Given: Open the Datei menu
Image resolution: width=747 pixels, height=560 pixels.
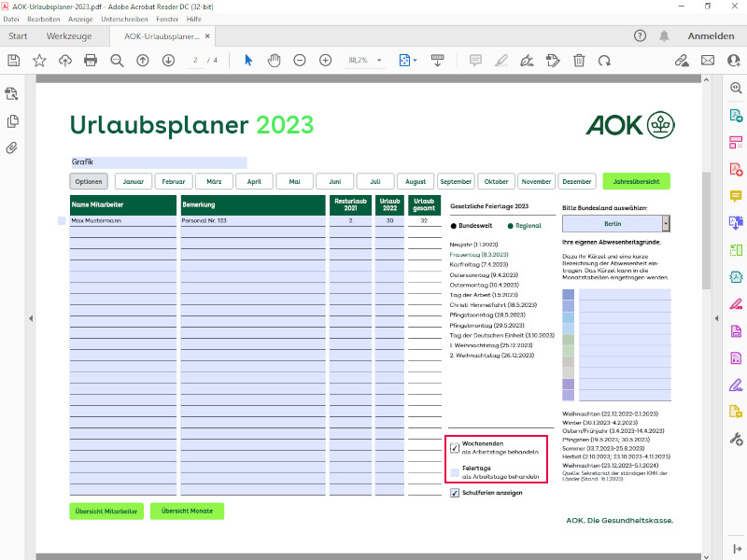Looking at the screenshot, I should 11,19.
